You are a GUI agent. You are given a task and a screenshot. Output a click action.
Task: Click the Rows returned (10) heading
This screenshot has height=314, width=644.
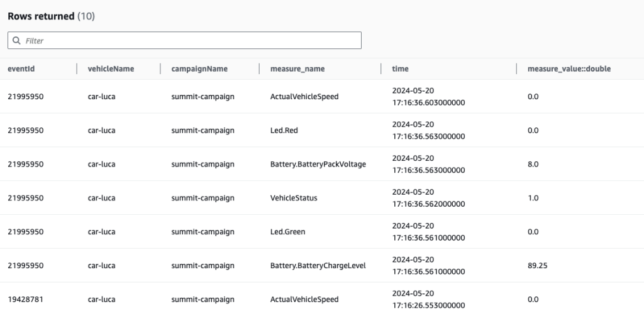pos(52,16)
